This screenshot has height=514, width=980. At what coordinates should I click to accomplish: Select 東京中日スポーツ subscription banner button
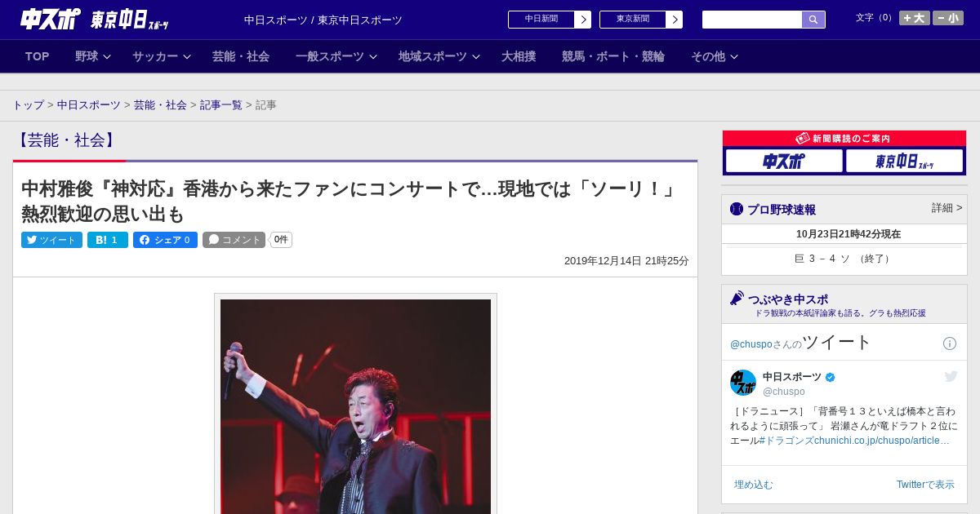tap(904, 161)
